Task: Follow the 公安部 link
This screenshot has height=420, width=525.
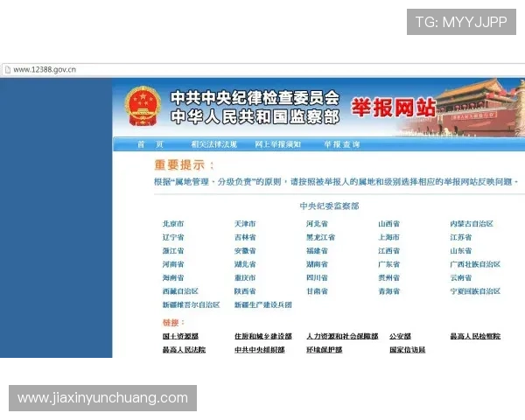Action: [400, 336]
